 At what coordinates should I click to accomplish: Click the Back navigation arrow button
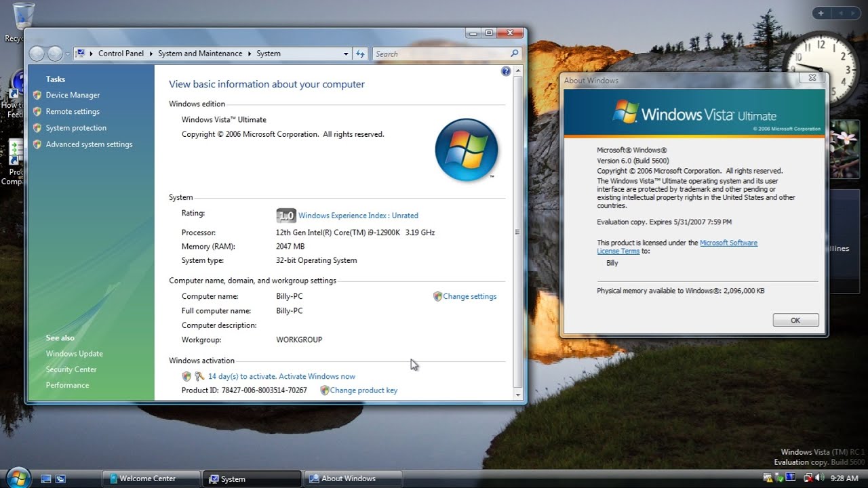37,54
